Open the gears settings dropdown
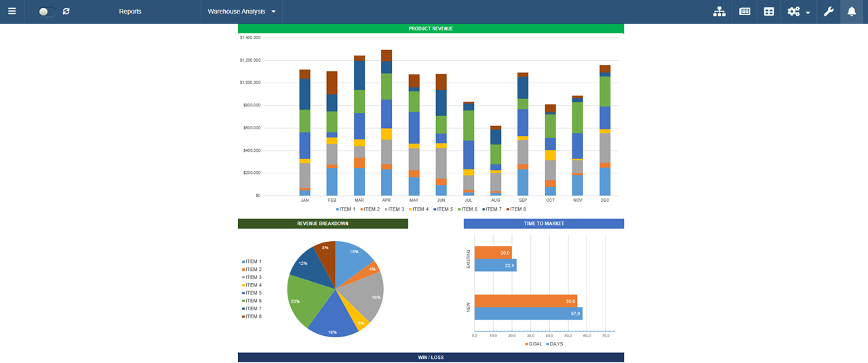This screenshot has height=363, width=868. [799, 12]
